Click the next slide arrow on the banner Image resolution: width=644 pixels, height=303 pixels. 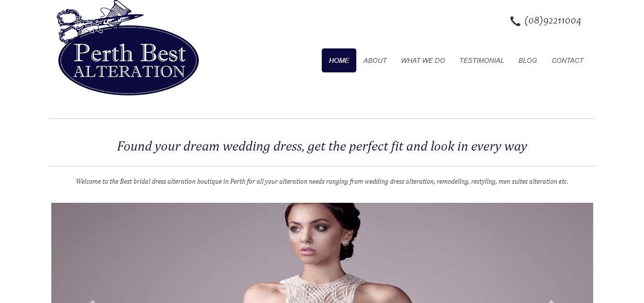coord(551,301)
